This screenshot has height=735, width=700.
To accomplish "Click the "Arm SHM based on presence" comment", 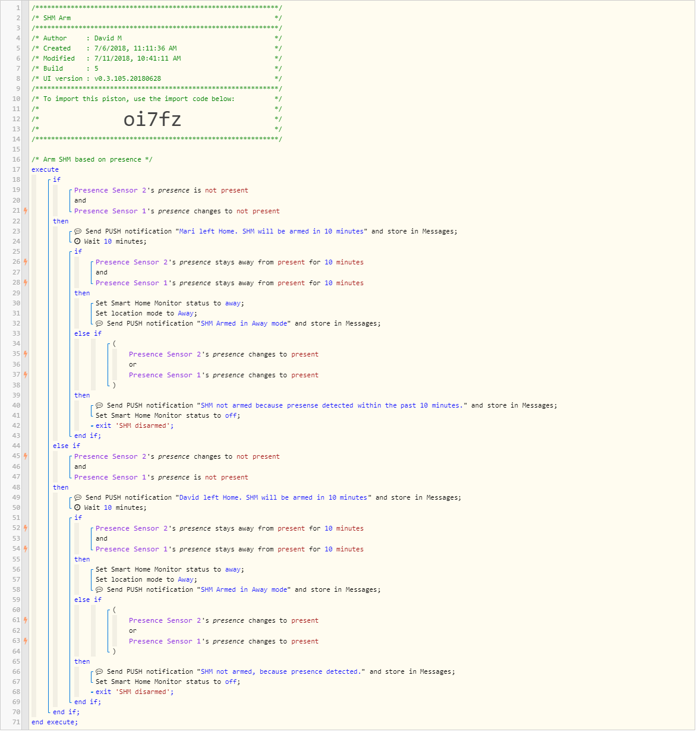I will click(x=92, y=160).
